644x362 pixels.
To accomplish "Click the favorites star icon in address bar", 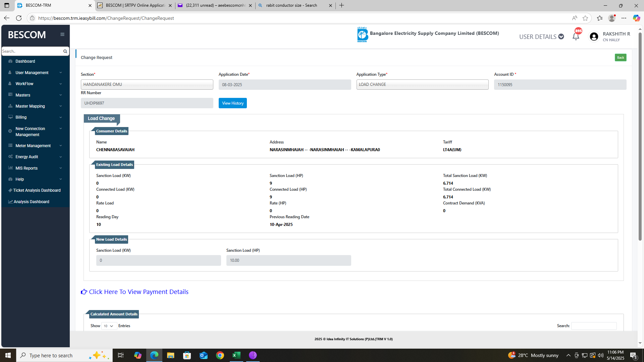I will tap(585, 18).
